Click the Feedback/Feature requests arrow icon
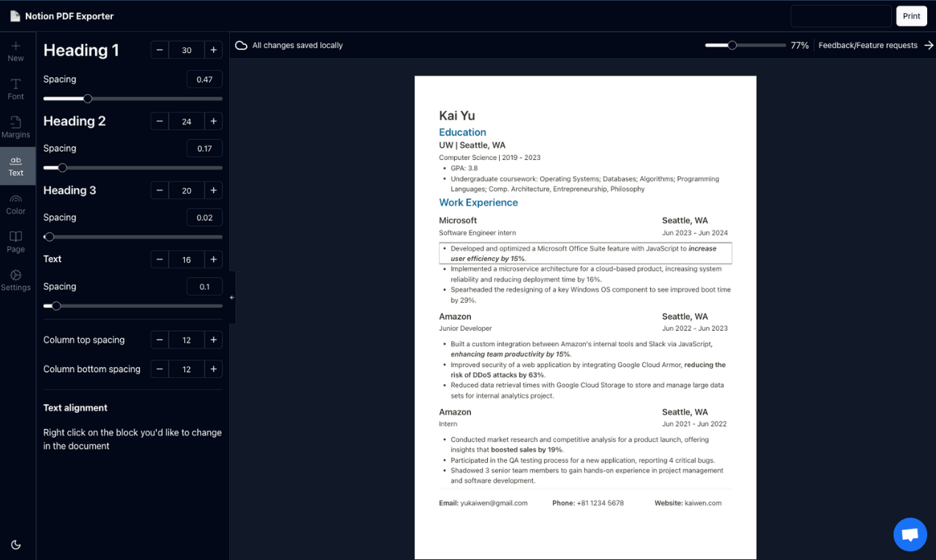Image resolution: width=936 pixels, height=560 pixels. (929, 45)
